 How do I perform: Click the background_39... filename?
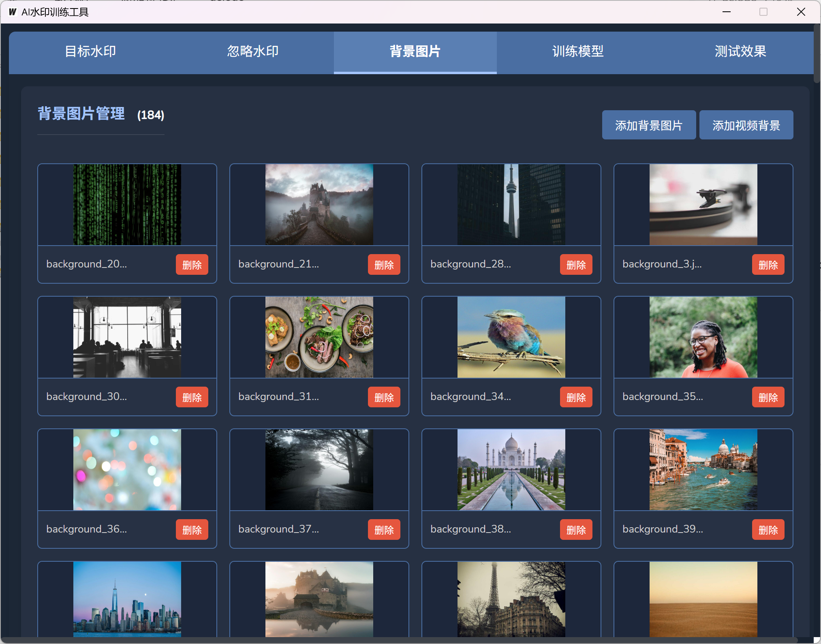[663, 529]
